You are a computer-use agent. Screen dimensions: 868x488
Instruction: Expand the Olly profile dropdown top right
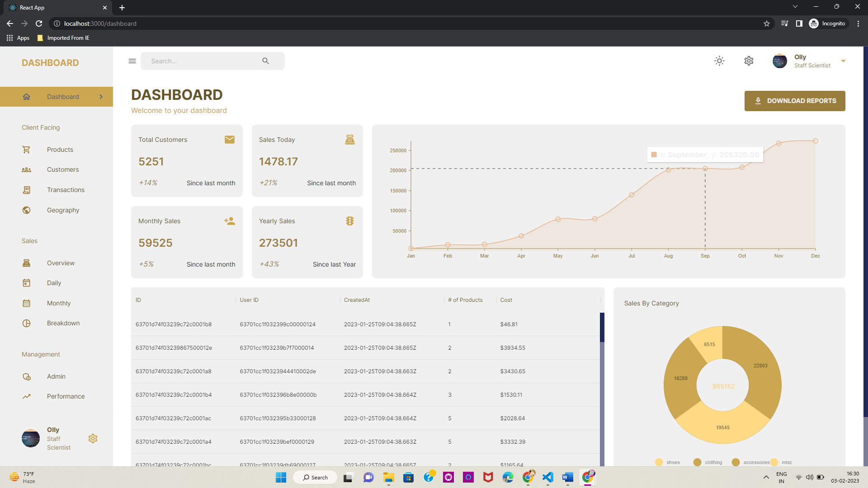(844, 61)
